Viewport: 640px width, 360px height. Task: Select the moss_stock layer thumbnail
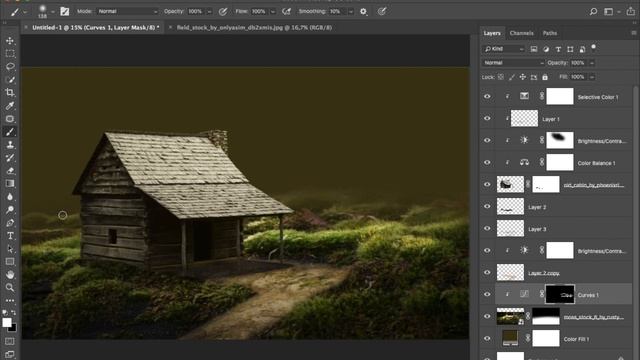tap(510, 316)
